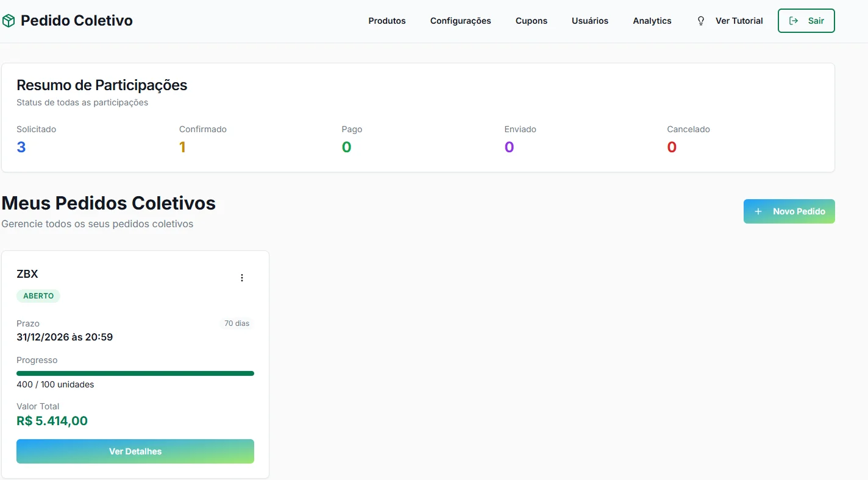Screen dimensions: 868x480
Task: Click the plus icon on Novo Pedido
Action: click(x=758, y=211)
